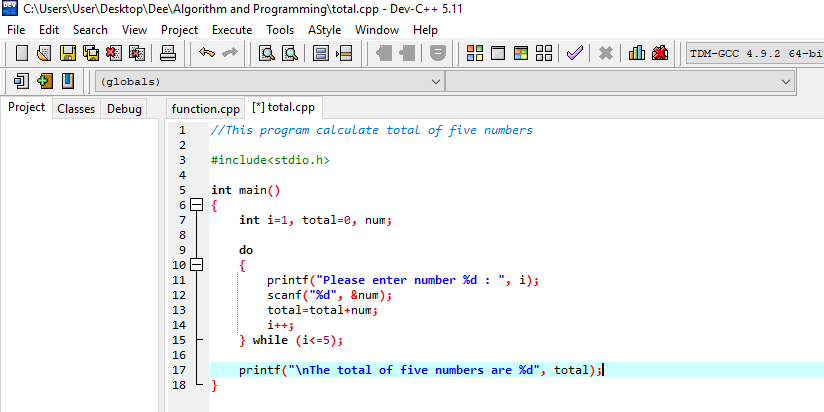
Task: Click line number 2 in the gutter
Action: pyautogui.click(x=182, y=145)
